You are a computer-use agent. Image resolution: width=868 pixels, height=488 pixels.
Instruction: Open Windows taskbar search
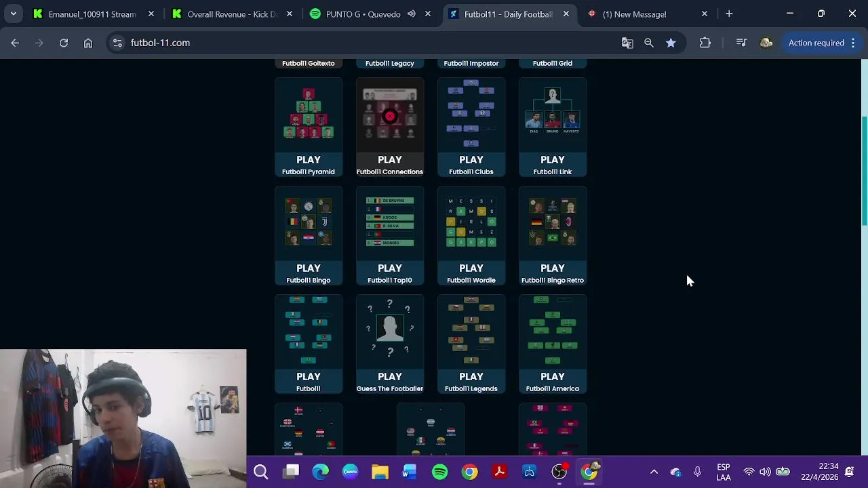[x=261, y=472]
